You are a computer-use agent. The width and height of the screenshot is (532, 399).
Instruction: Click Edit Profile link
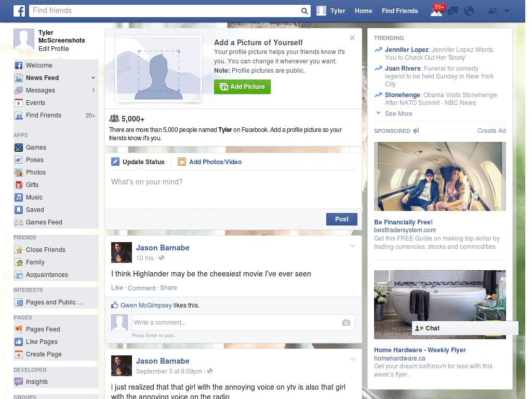point(54,48)
